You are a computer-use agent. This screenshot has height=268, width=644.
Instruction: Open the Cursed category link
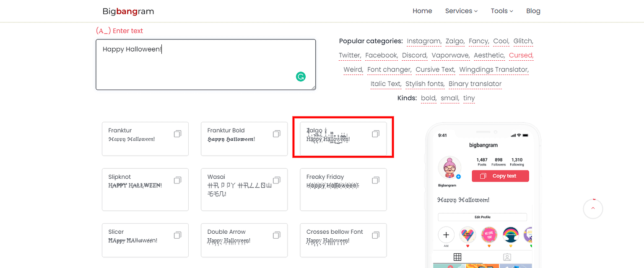[x=521, y=55]
